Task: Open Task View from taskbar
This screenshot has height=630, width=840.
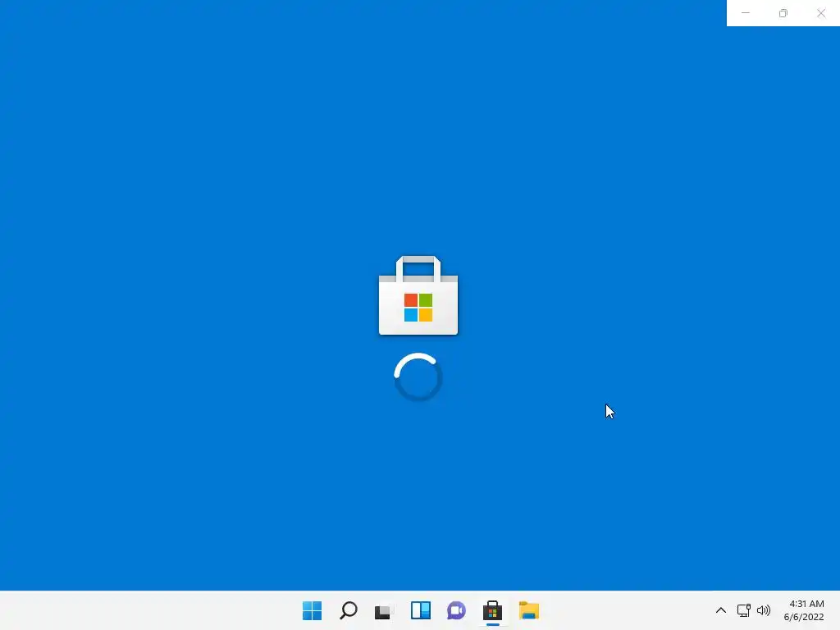Action: 384,610
